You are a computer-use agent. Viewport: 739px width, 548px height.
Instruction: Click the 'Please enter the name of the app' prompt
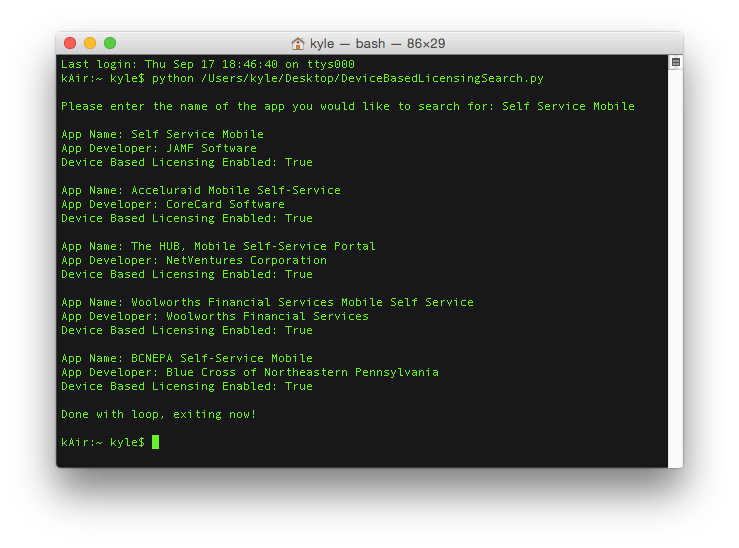[x=348, y=106]
